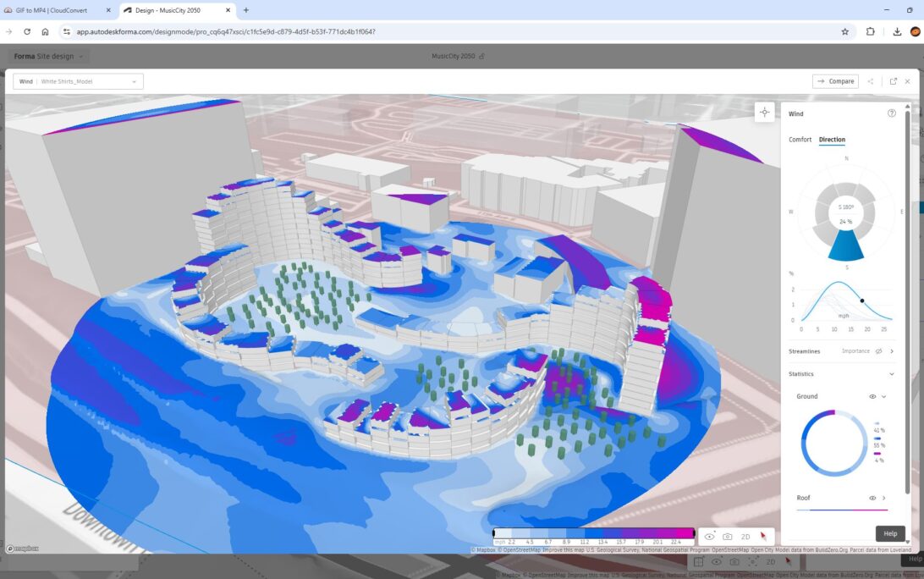Open view options eye icon in bottom toolbar
This screenshot has width=924, height=579.
(709, 537)
